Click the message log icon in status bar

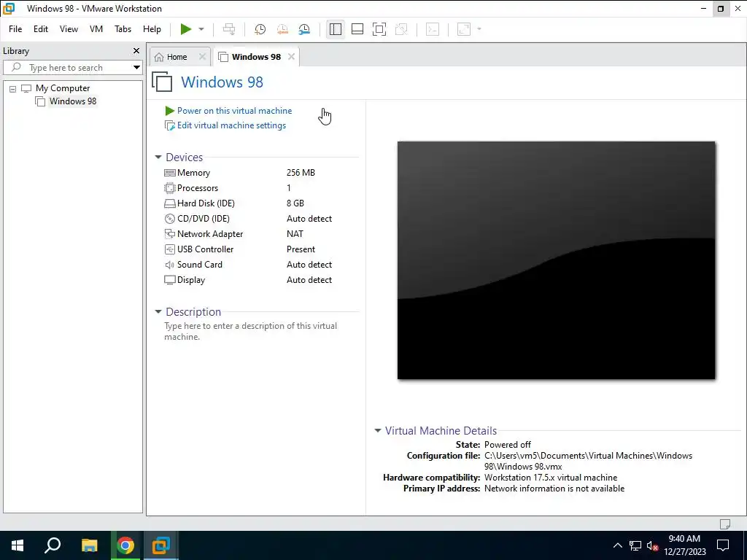(x=724, y=524)
